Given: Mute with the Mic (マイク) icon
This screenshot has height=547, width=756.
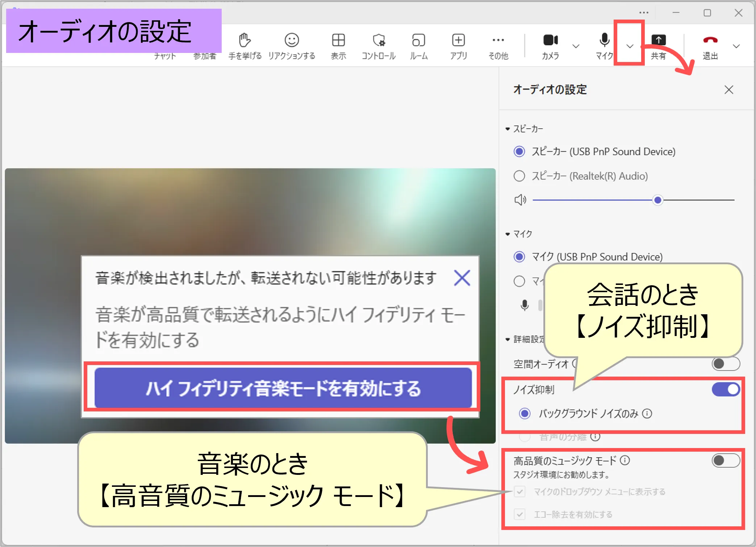Looking at the screenshot, I should pyautogui.click(x=604, y=40).
